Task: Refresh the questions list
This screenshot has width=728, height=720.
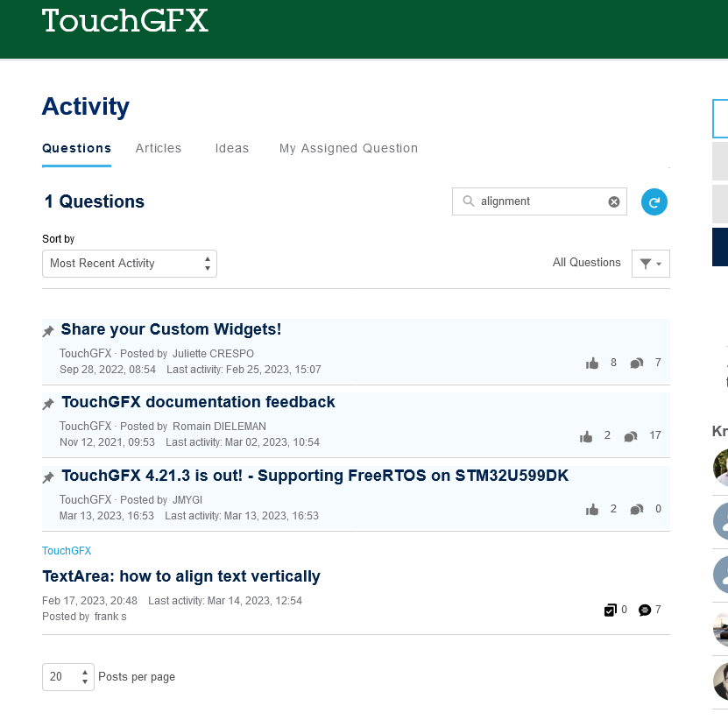Action: click(654, 202)
